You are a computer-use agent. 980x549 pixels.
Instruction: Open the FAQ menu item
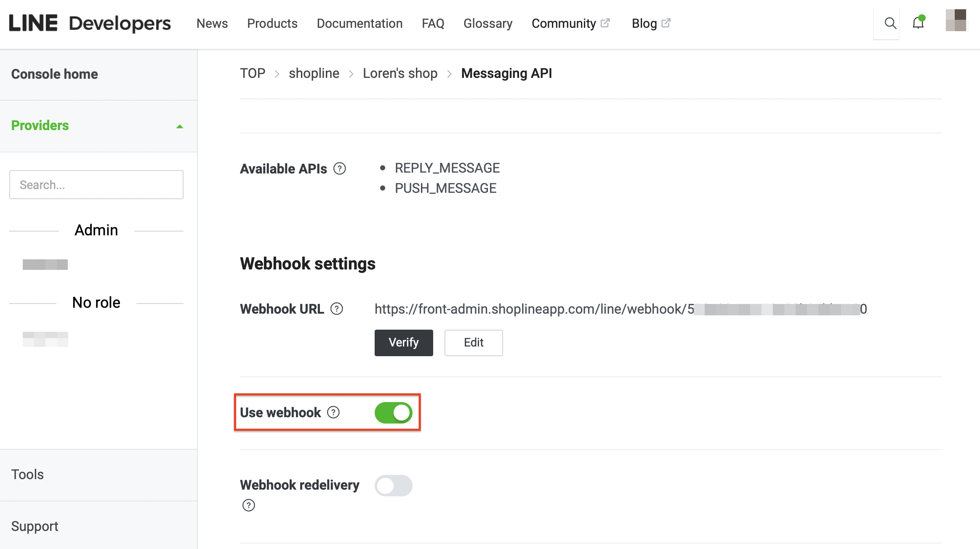(433, 23)
